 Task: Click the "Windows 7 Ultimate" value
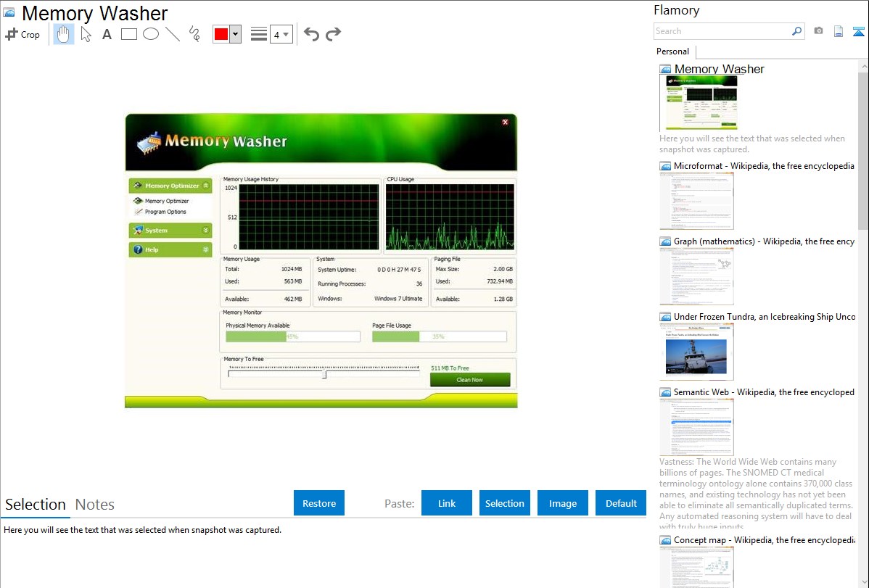pos(398,299)
